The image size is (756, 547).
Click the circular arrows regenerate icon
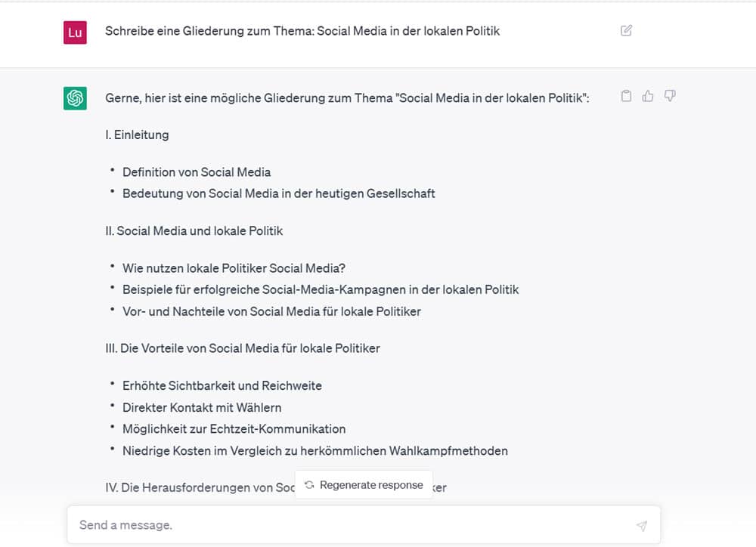310,485
